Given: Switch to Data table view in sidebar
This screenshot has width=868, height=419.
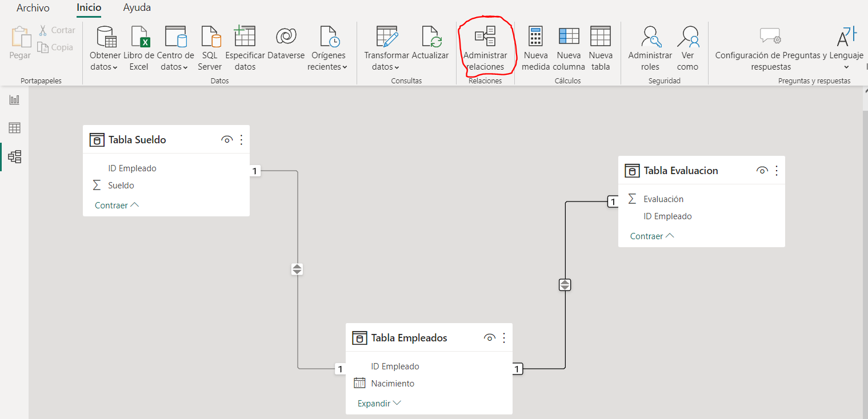Looking at the screenshot, I should click(x=14, y=128).
